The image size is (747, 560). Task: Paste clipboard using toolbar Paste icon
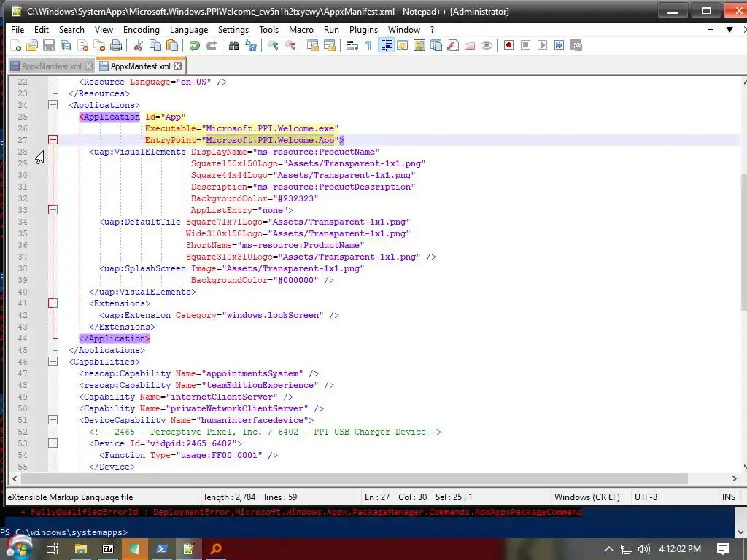[172, 45]
